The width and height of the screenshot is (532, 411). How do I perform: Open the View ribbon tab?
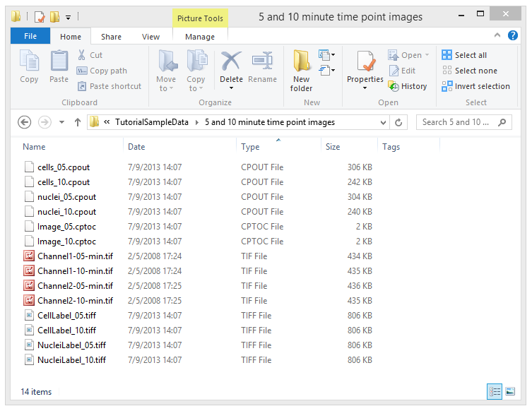150,37
